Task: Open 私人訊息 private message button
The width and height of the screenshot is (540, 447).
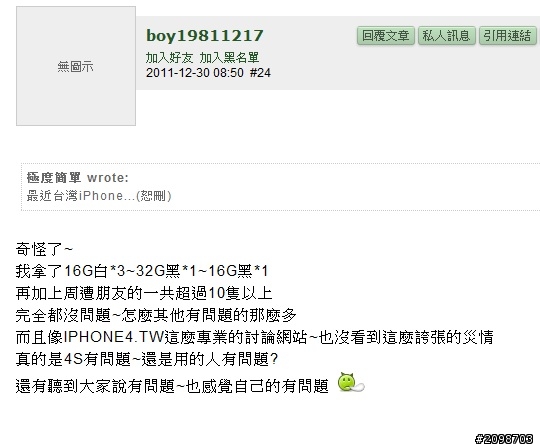Action: click(447, 36)
